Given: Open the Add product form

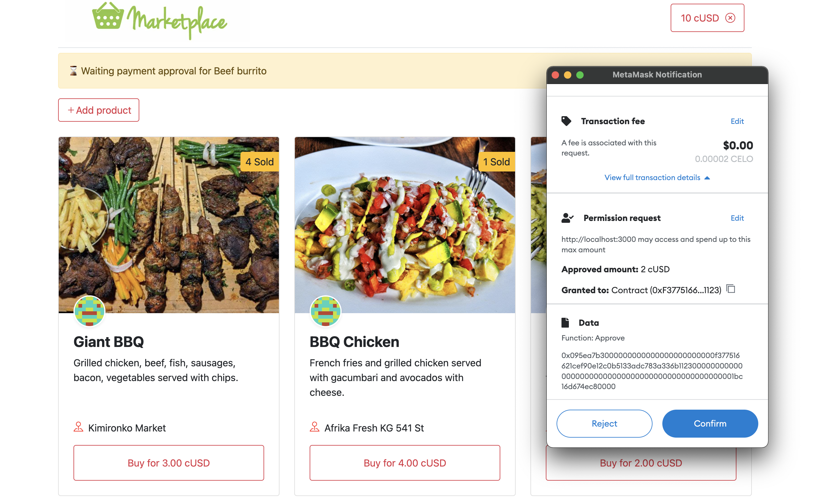Looking at the screenshot, I should point(98,110).
